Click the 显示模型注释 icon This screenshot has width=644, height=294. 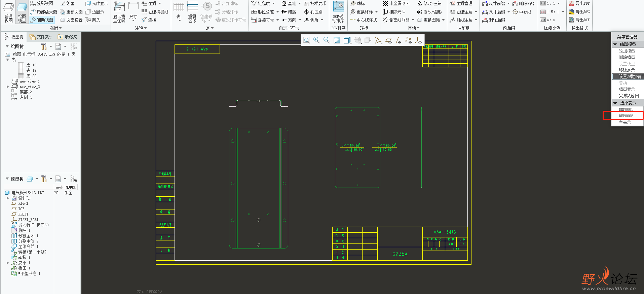119,12
